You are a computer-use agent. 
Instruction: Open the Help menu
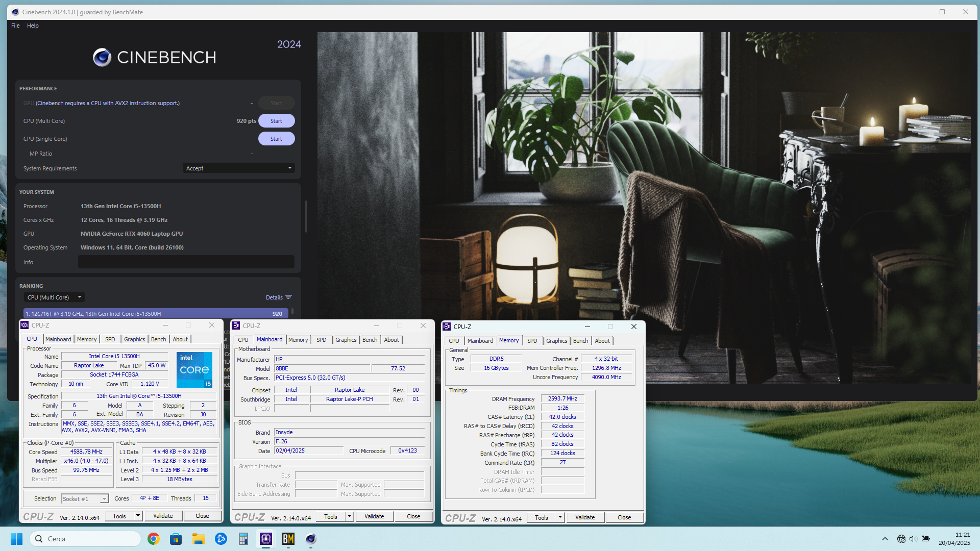(33, 26)
